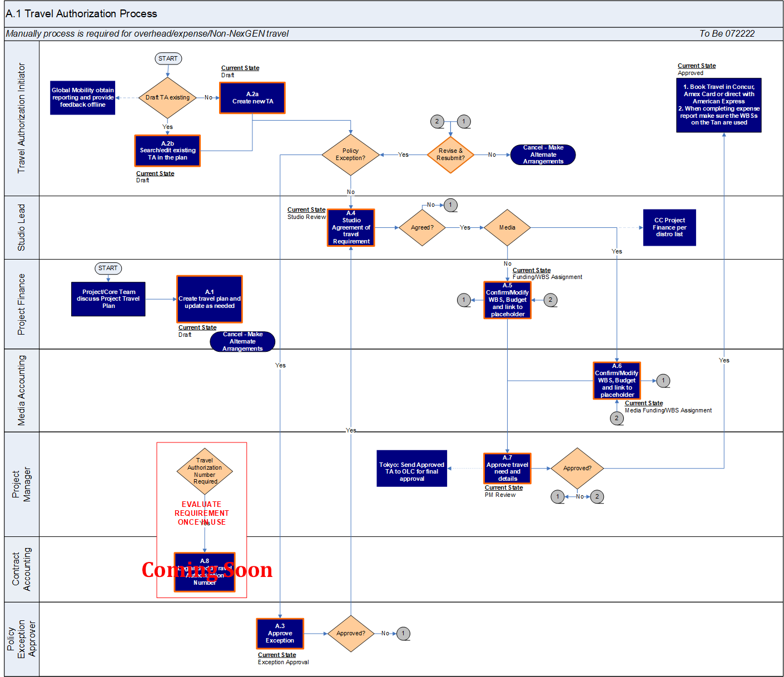Click the Draft TA existing decision diamond
Viewport: 784px width, 677px height.
click(x=167, y=98)
